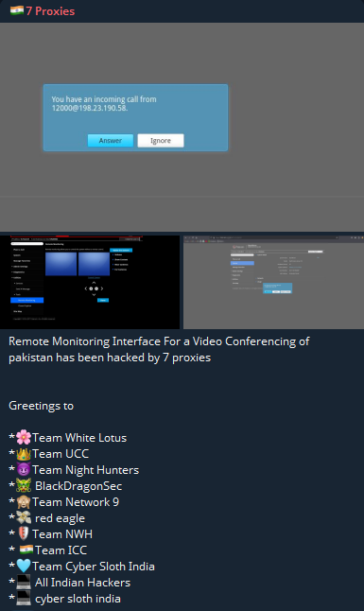Click the blue heart emoji
The image size is (364, 611).
point(24,567)
